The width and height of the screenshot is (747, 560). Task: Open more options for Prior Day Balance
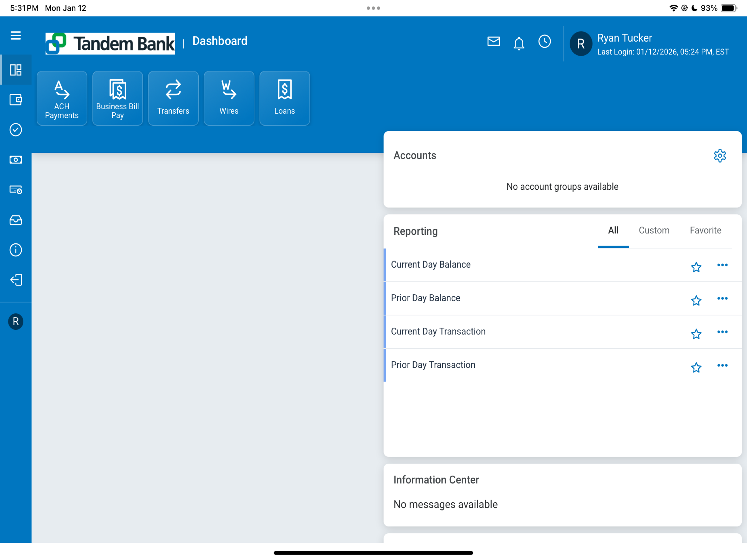(x=722, y=298)
